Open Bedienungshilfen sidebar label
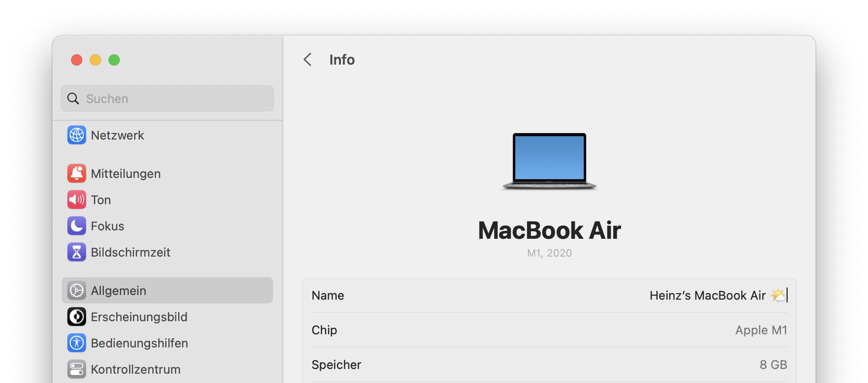 tap(139, 343)
